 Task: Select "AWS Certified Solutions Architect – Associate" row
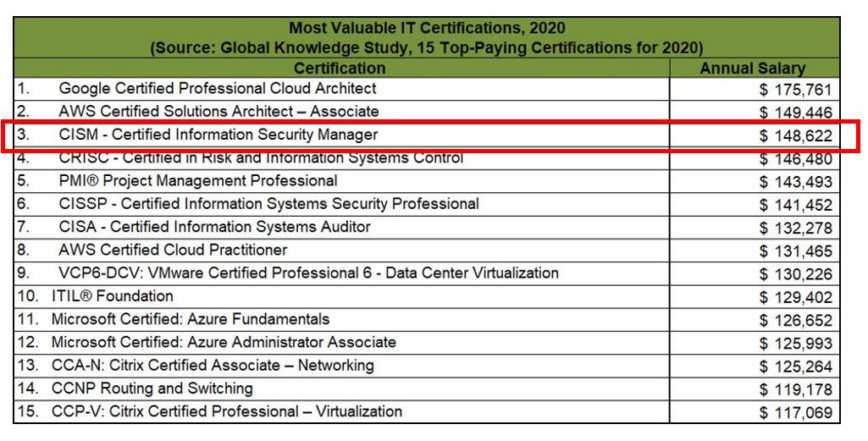tap(426, 112)
